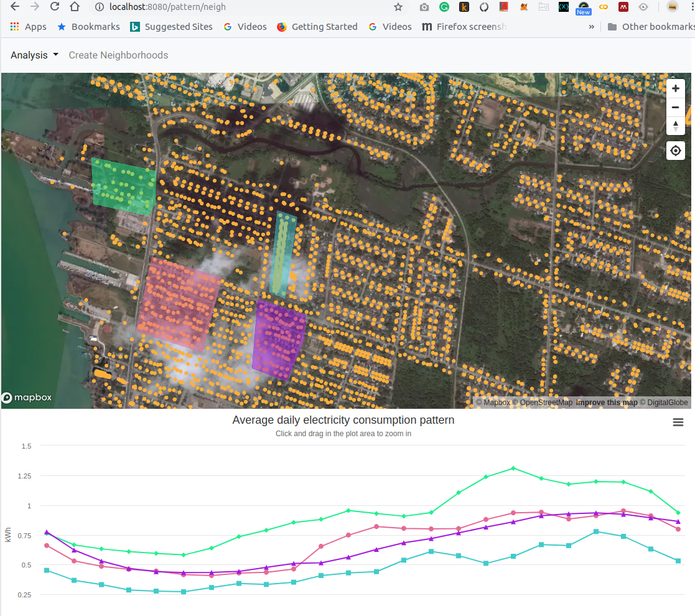The width and height of the screenshot is (695, 616).
Task: Bookmark this page with the star
Action: 398,7
